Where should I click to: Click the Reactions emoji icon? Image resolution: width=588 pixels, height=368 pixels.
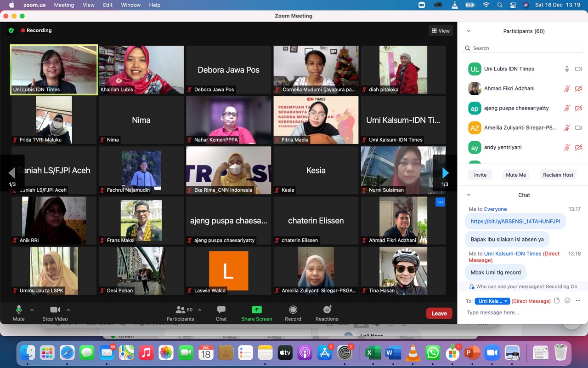click(327, 310)
